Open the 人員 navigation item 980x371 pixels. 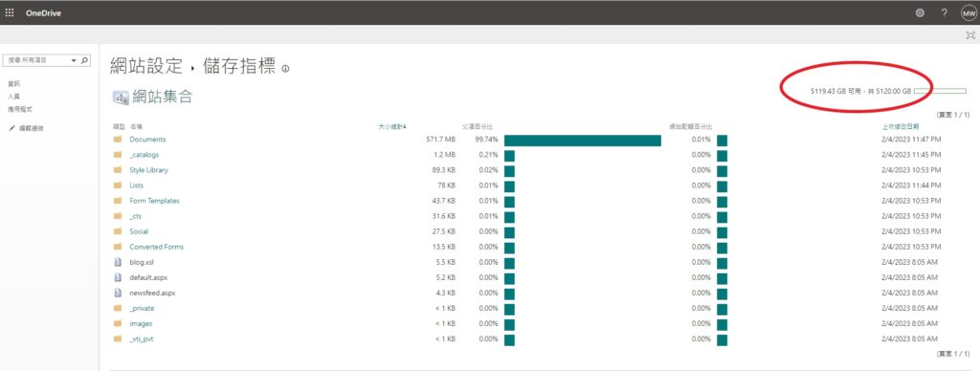coord(13,97)
